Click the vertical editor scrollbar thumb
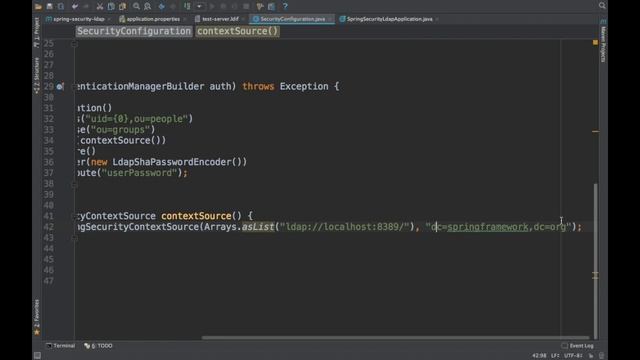 click(x=596, y=260)
